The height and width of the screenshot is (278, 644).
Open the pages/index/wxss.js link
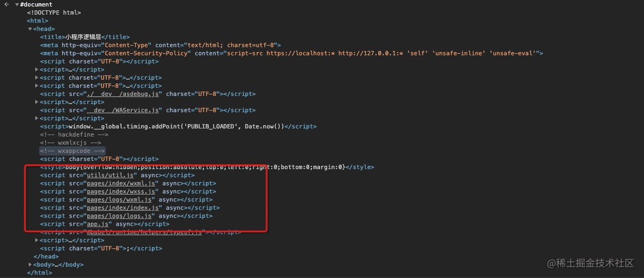pos(122,191)
